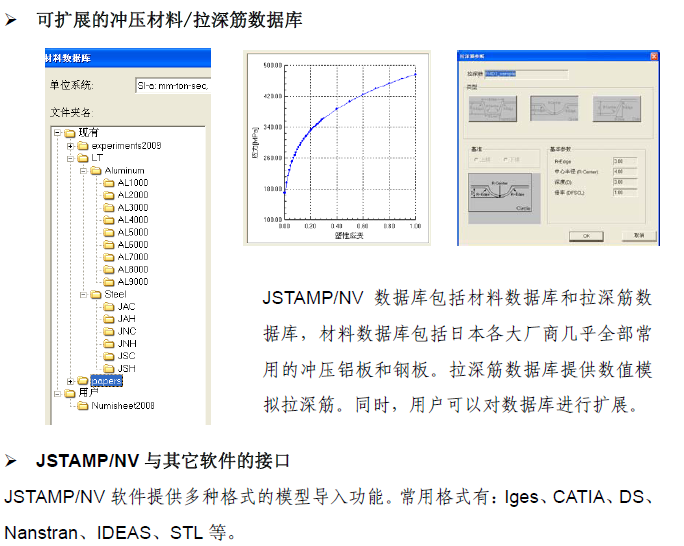Screen dimensions: 684x546
Task: Choose the first drawbead type thumbnail
Action: pos(492,109)
